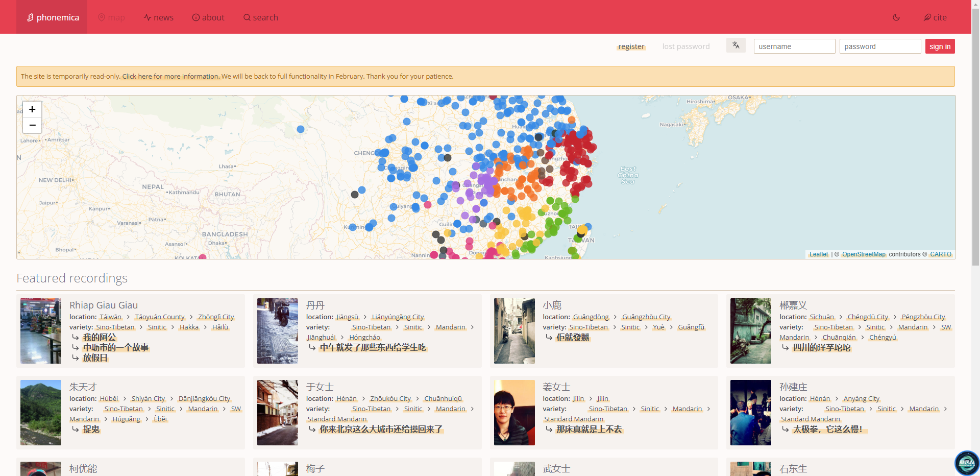
Task: Select the Táoyuán County location link
Action: (x=160, y=317)
